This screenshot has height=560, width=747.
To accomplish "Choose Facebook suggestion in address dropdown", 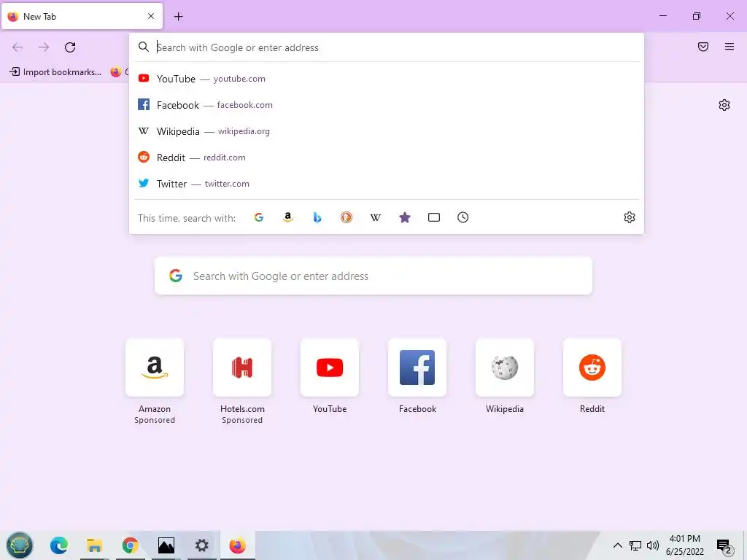I will click(387, 105).
